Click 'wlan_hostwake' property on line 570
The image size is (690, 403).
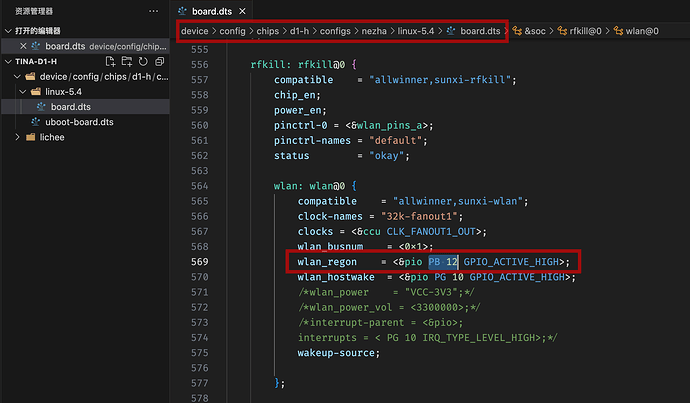tap(336, 277)
